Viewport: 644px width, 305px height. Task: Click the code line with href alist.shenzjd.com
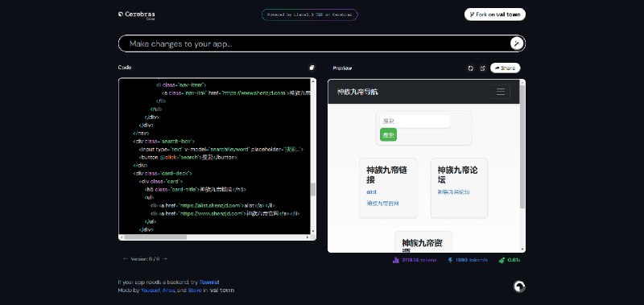(x=213, y=205)
